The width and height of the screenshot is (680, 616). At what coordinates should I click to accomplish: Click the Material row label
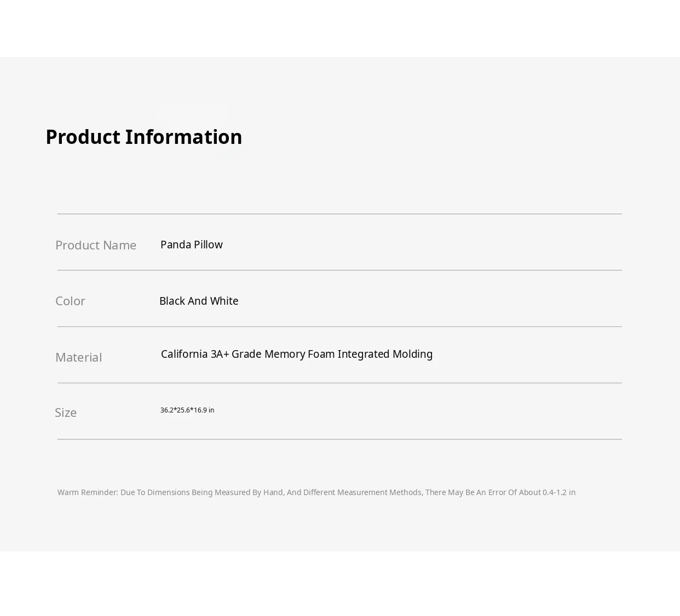tap(78, 357)
